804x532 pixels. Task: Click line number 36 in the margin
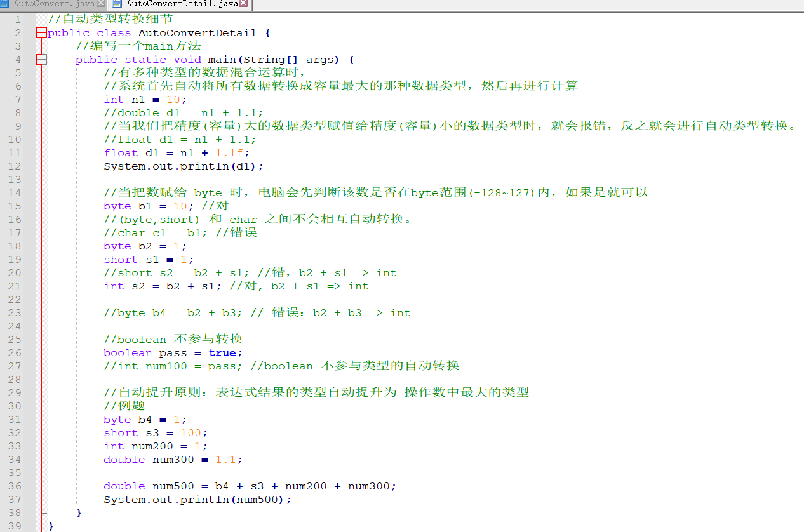coord(14,486)
